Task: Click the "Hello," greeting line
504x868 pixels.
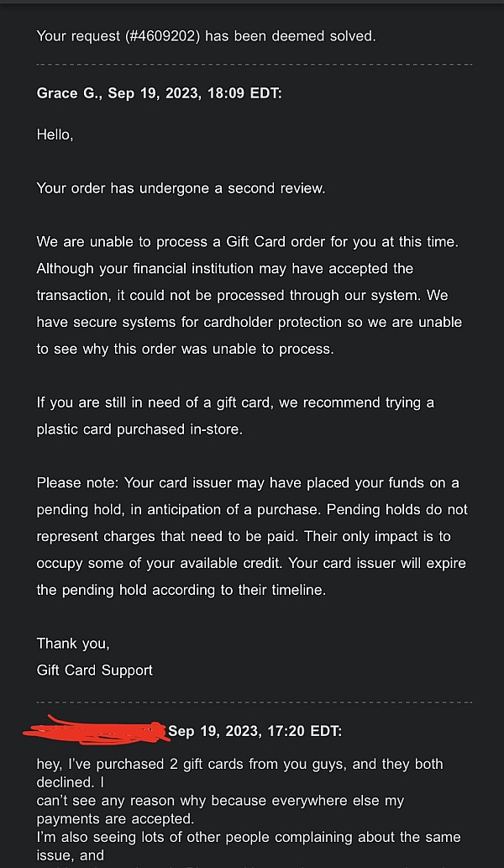Action: pyautogui.click(x=55, y=134)
